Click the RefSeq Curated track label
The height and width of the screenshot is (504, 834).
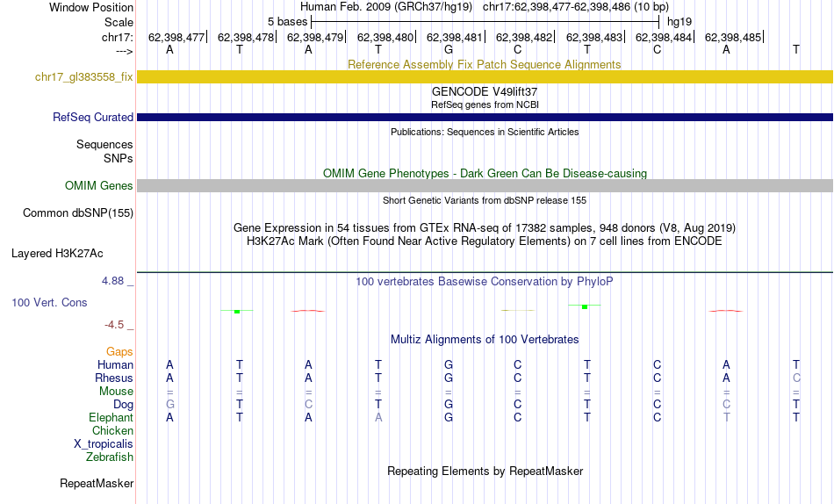[93, 117]
